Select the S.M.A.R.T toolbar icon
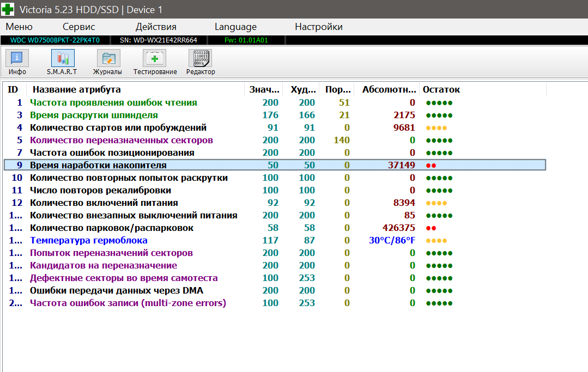 pyautogui.click(x=62, y=62)
